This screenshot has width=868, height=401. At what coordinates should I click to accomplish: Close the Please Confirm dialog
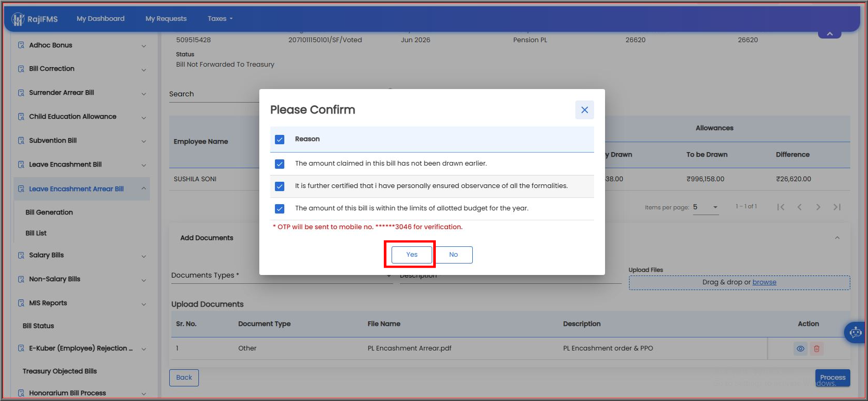pos(584,110)
